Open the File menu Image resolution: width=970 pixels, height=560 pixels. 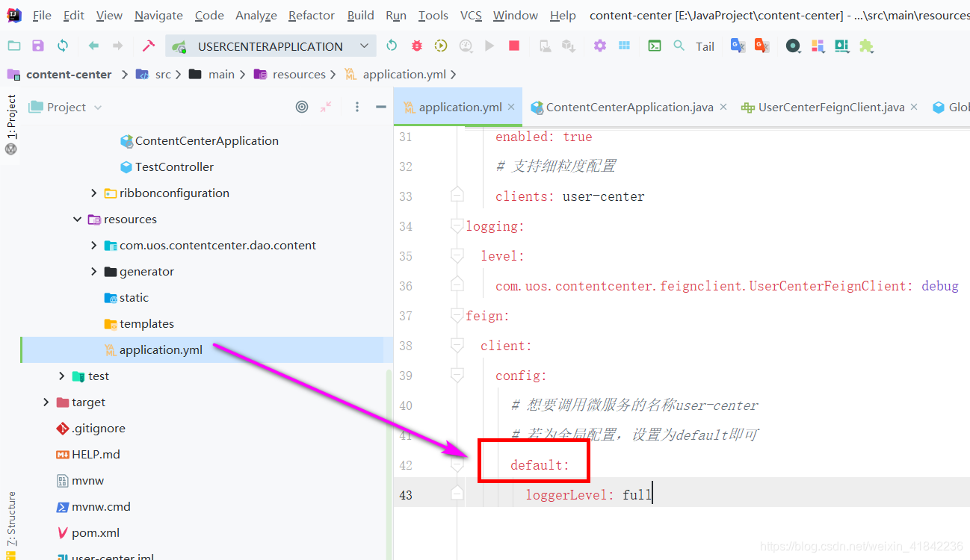(x=43, y=15)
